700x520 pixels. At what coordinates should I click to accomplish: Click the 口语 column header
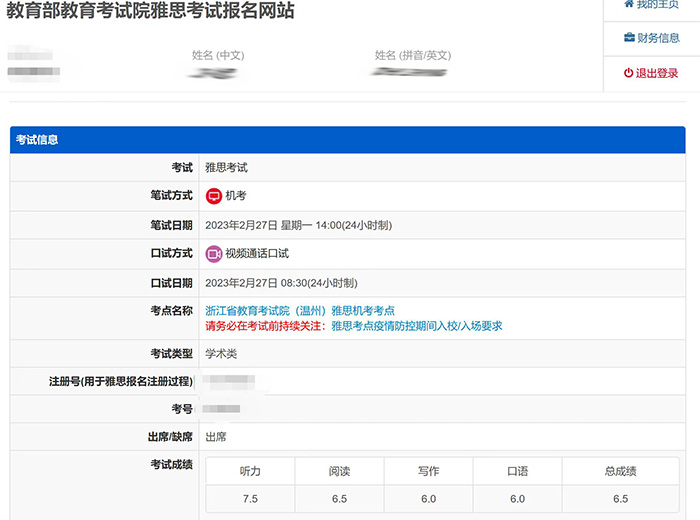point(517,471)
